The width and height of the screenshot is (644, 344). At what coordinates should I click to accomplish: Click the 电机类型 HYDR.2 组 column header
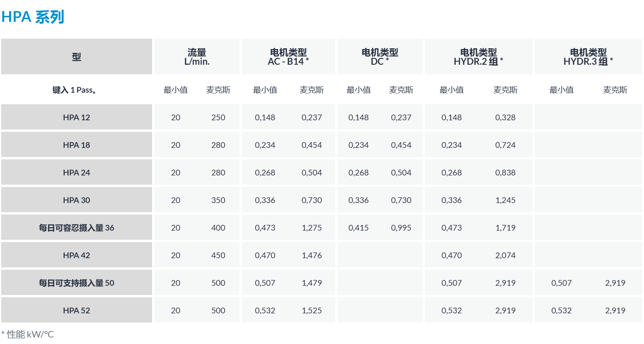coord(478,57)
